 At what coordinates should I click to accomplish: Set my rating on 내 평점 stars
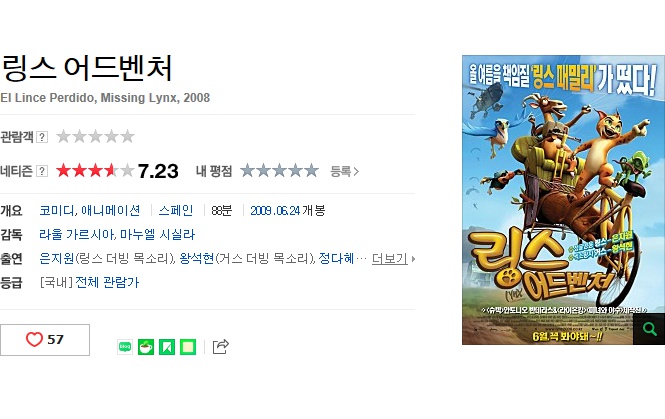(279, 170)
